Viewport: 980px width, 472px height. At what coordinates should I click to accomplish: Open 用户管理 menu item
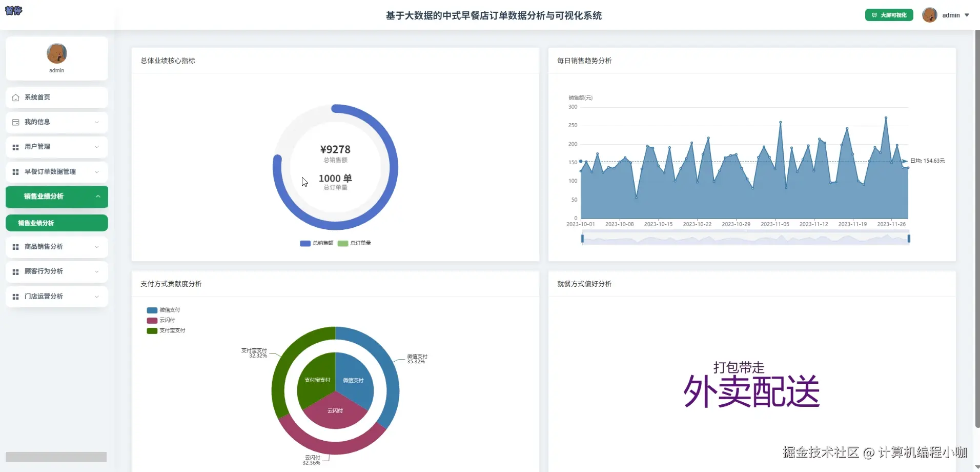(57, 147)
